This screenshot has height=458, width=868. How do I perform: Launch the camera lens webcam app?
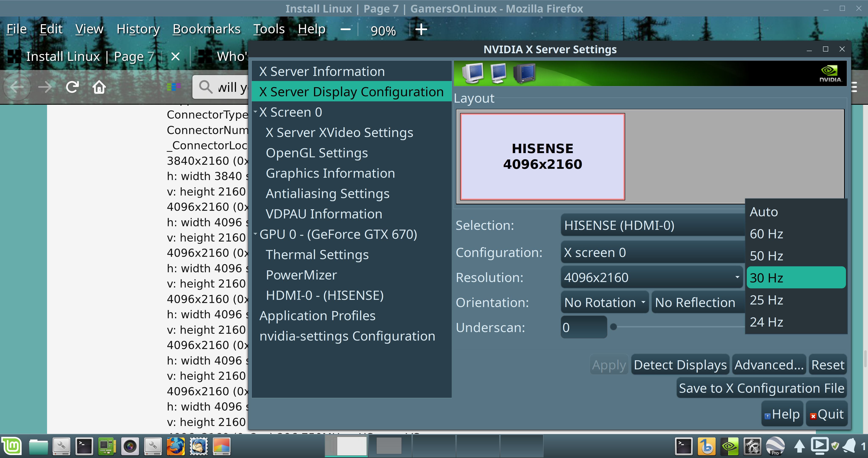coord(130,447)
